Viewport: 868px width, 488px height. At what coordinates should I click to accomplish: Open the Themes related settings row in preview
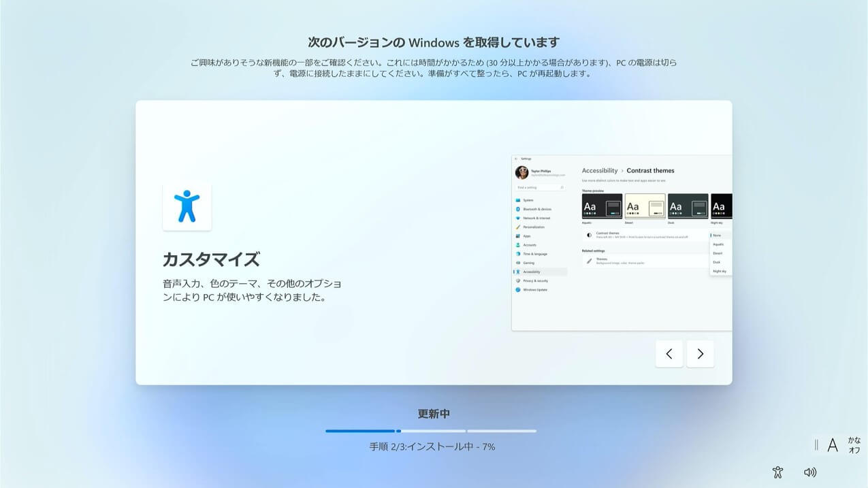click(x=645, y=261)
